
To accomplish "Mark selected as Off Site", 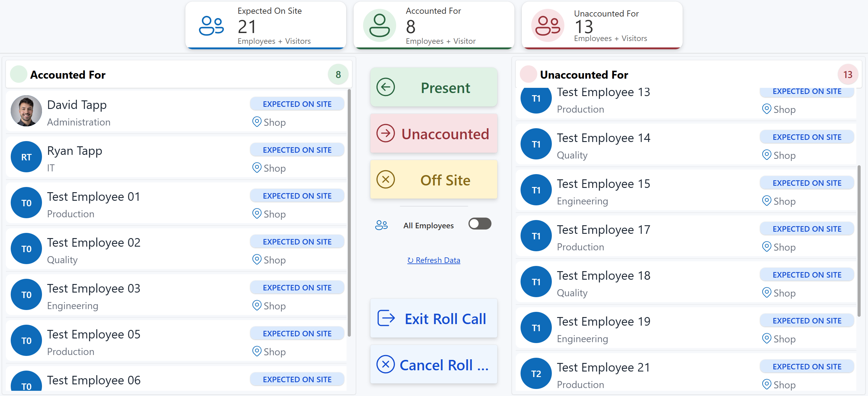I will click(x=433, y=180).
